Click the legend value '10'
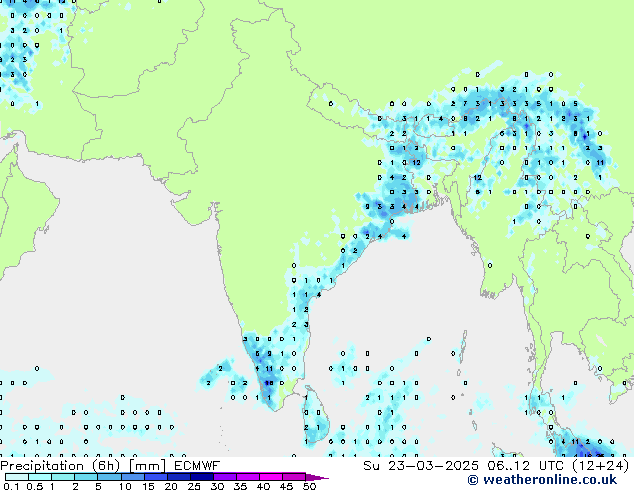The height and width of the screenshot is (490, 634). click(x=125, y=486)
